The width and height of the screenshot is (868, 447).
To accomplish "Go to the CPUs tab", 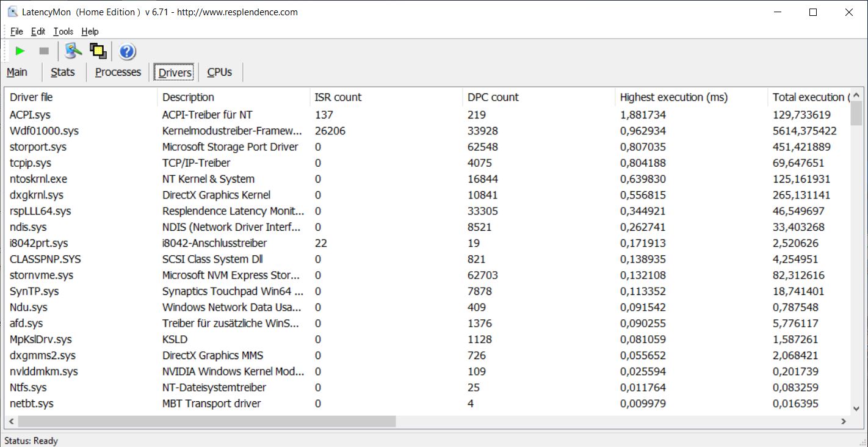I will pyautogui.click(x=220, y=72).
